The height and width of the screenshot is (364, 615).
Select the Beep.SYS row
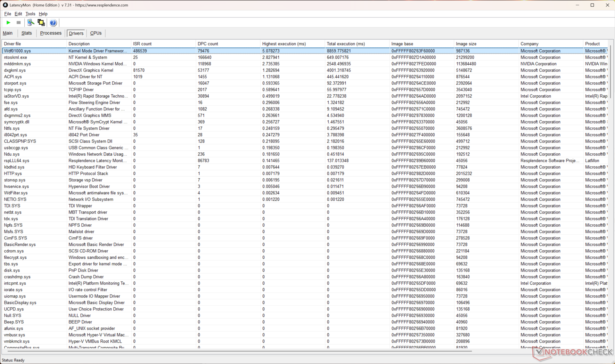(x=305, y=322)
